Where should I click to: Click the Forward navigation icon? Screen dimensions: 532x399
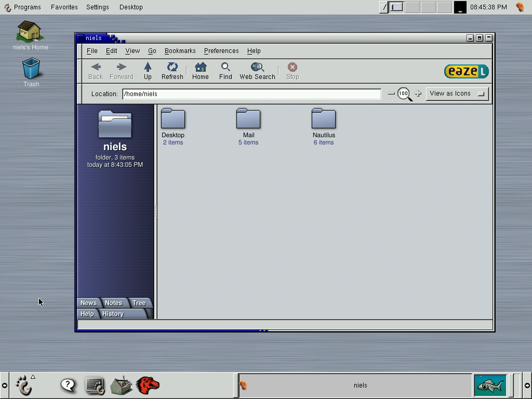click(x=121, y=71)
